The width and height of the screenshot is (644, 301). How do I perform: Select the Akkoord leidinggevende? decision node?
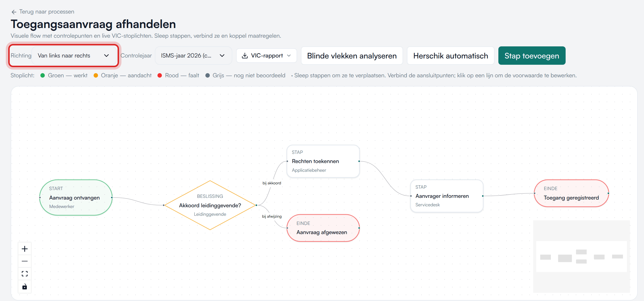pyautogui.click(x=210, y=205)
